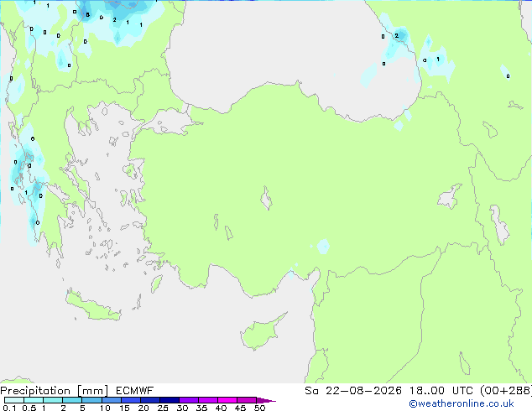Click the island of Crete on the map
The width and height of the screenshot is (532, 411).
tap(93, 306)
